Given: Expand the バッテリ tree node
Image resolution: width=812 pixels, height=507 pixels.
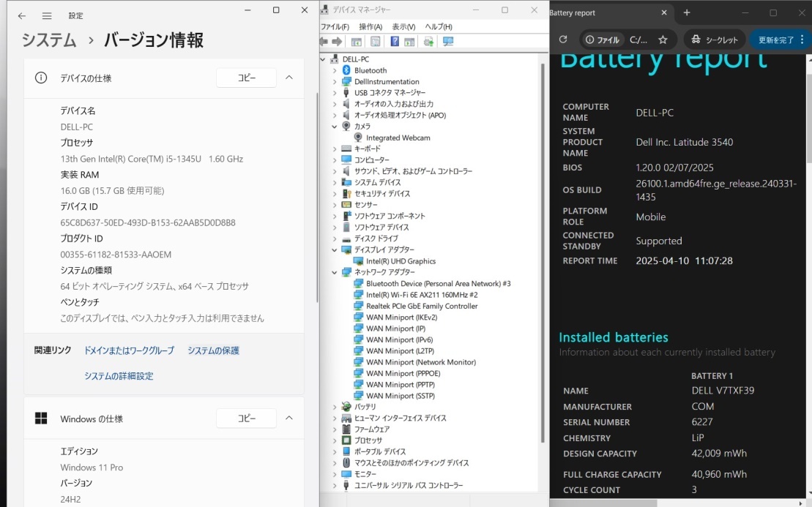Looking at the screenshot, I should point(335,407).
